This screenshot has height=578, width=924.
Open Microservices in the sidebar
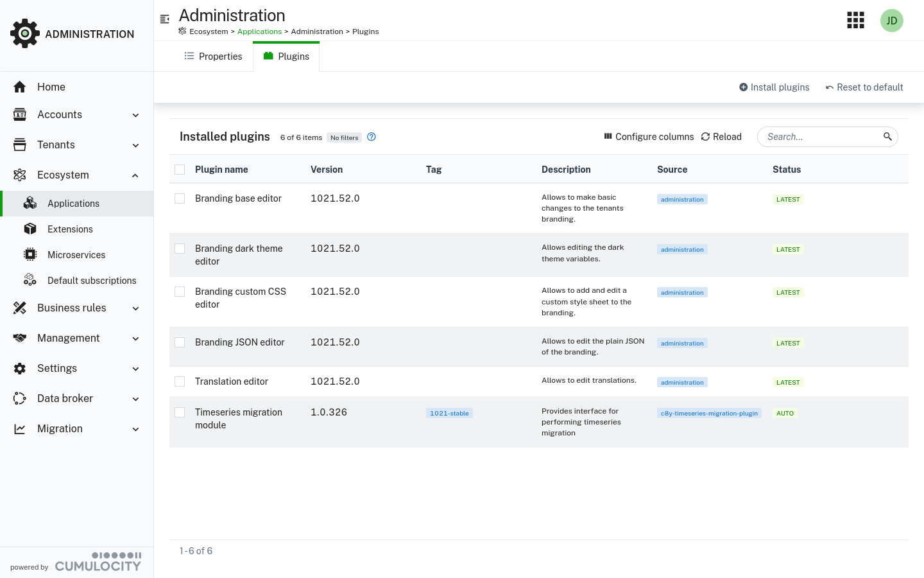pos(76,255)
